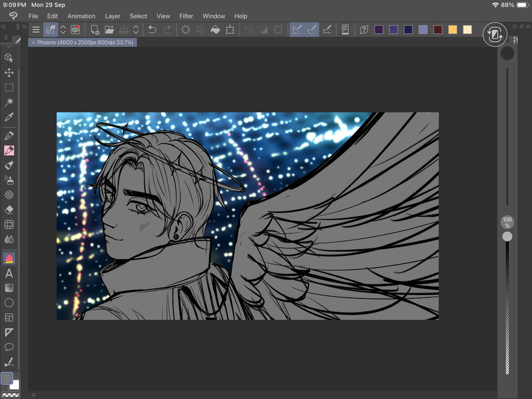The width and height of the screenshot is (532, 399).
Task: Select the Operation (object) tool
Action: coord(9,58)
